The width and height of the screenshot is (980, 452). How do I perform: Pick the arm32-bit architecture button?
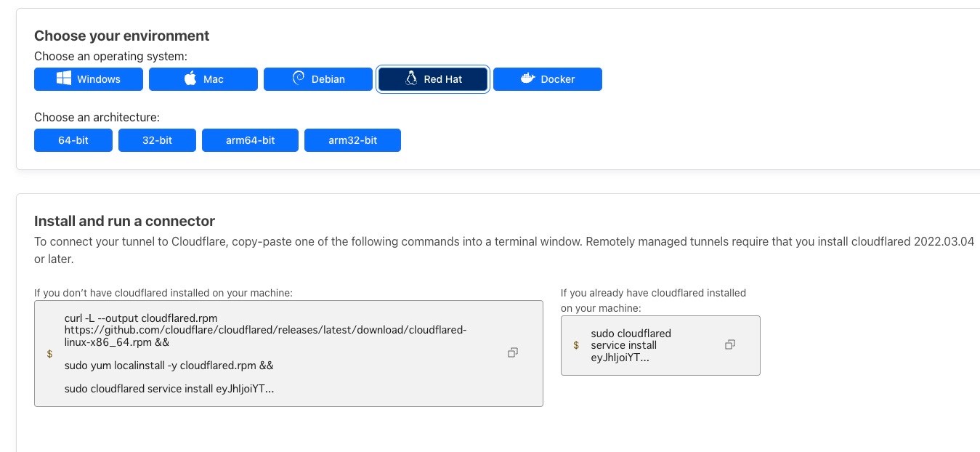point(352,140)
